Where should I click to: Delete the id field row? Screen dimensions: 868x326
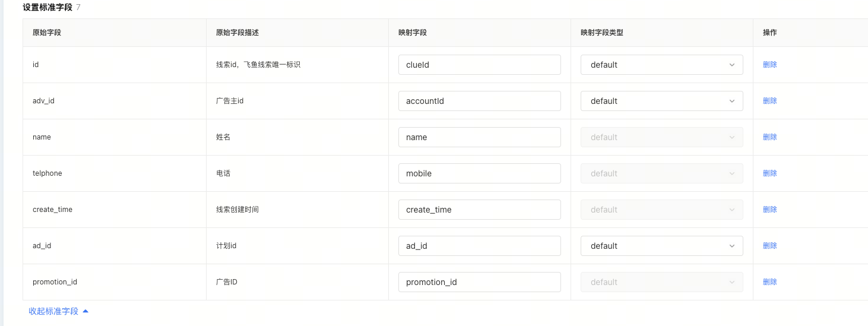tap(770, 65)
